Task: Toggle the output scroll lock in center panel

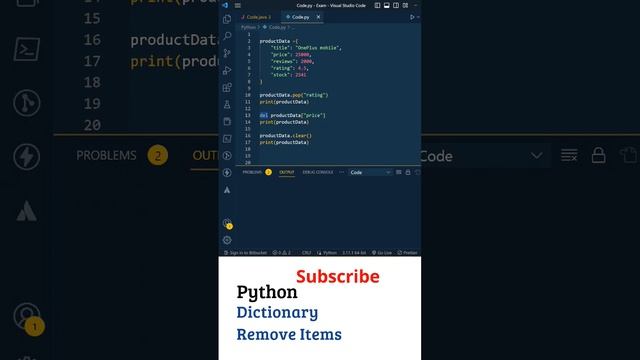Action: tap(408, 172)
